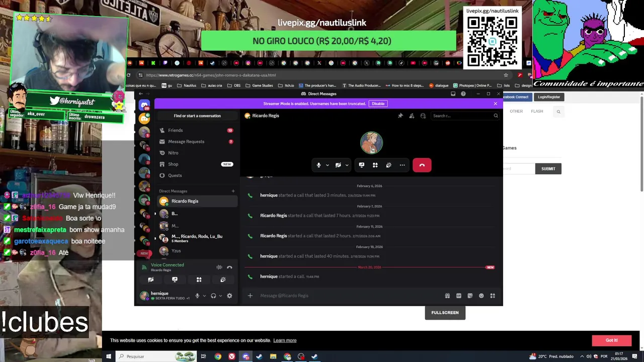
Task: Open soundboard from the voice panel
Action: coord(223,280)
